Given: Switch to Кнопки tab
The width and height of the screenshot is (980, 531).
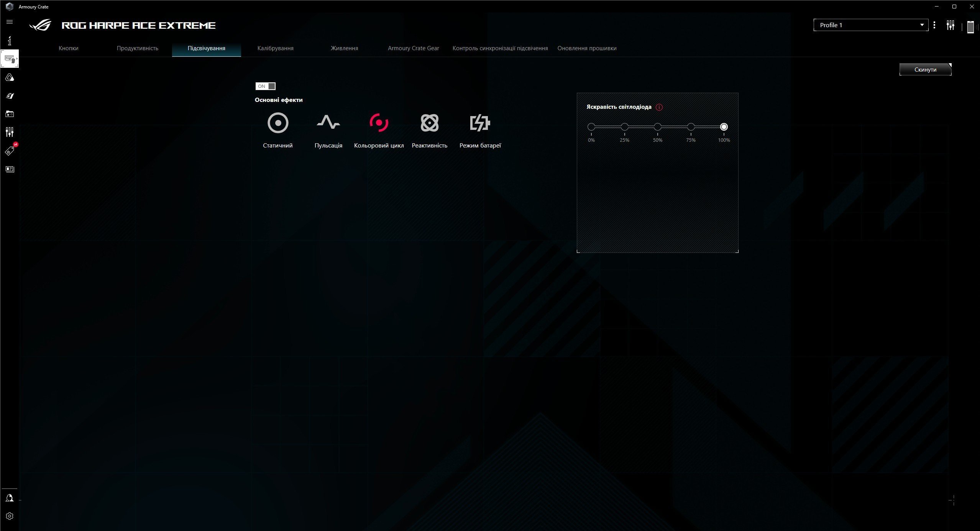Looking at the screenshot, I should (x=68, y=48).
